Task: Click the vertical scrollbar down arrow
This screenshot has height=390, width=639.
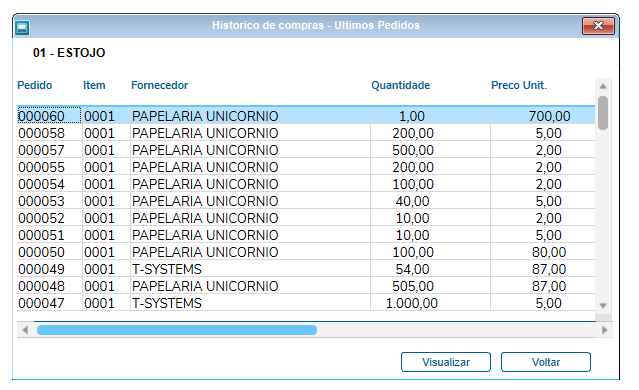Action: coord(603,306)
